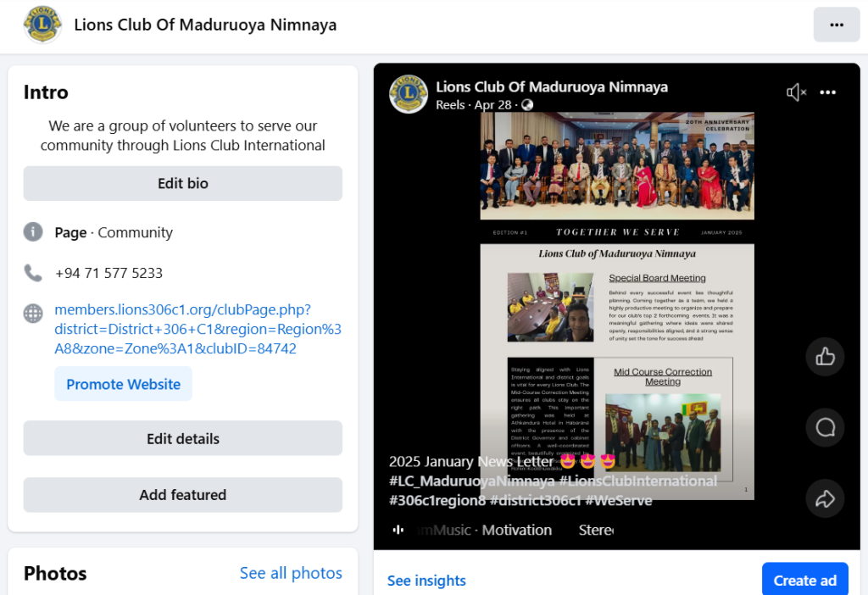Click the Promote Website button

click(123, 384)
